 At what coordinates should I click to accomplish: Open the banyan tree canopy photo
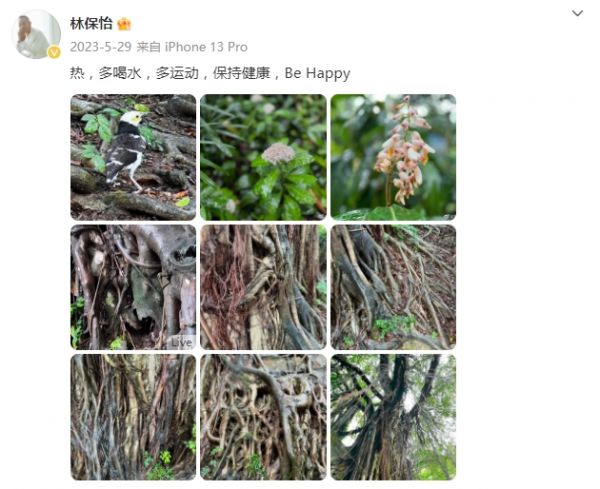393,417
